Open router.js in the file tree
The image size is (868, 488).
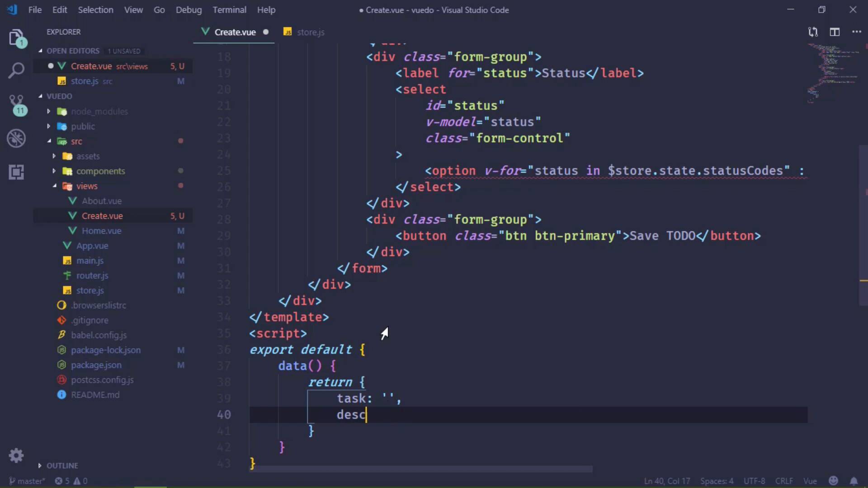[x=113, y=275]
